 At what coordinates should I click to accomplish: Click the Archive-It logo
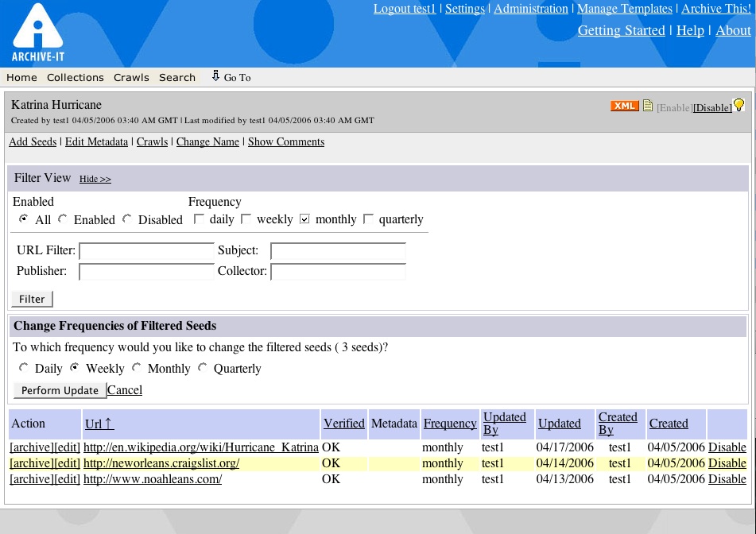pos(37,33)
